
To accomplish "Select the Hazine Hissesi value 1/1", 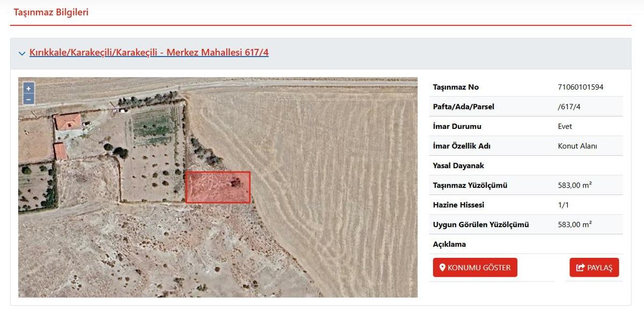I will click(563, 205).
